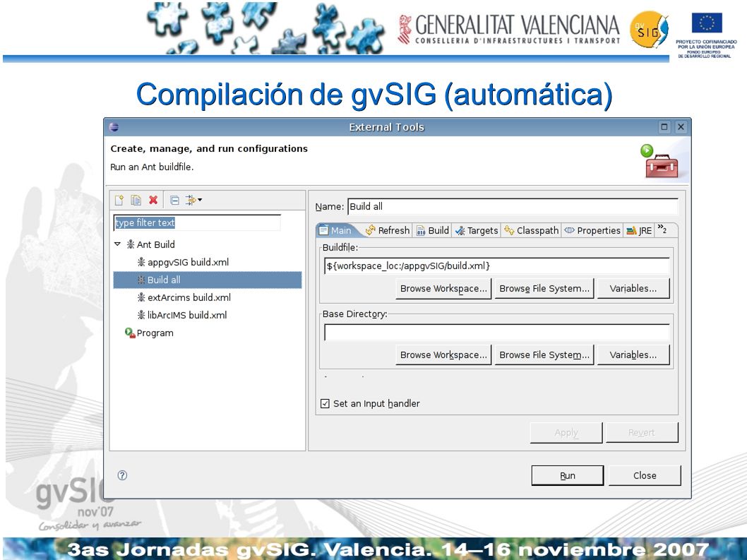747x560 pixels.
Task: Close the External Tools window with X
Action: click(681, 127)
